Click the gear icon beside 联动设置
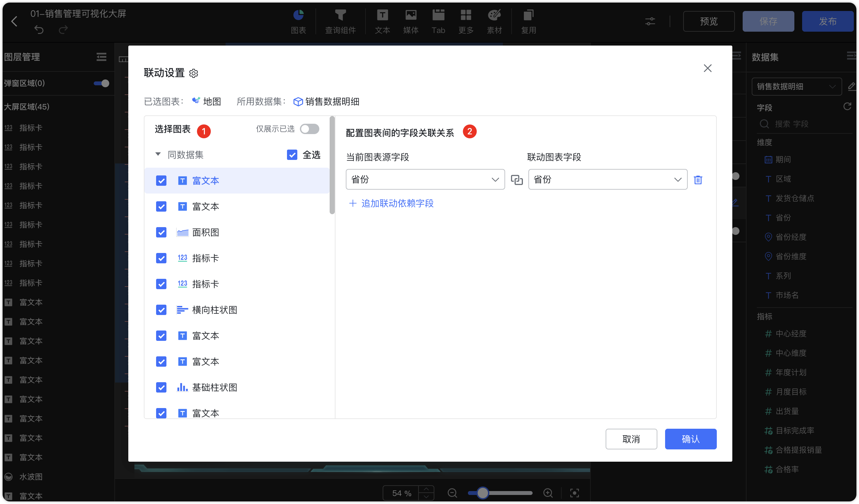This screenshot has height=504, width=859. tap(194, 73)
